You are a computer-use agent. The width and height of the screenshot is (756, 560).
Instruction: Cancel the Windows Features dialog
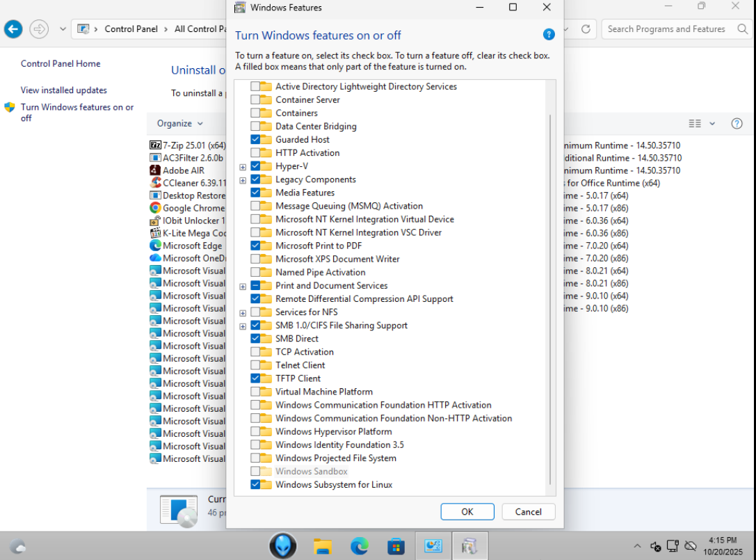click(528, 512)
